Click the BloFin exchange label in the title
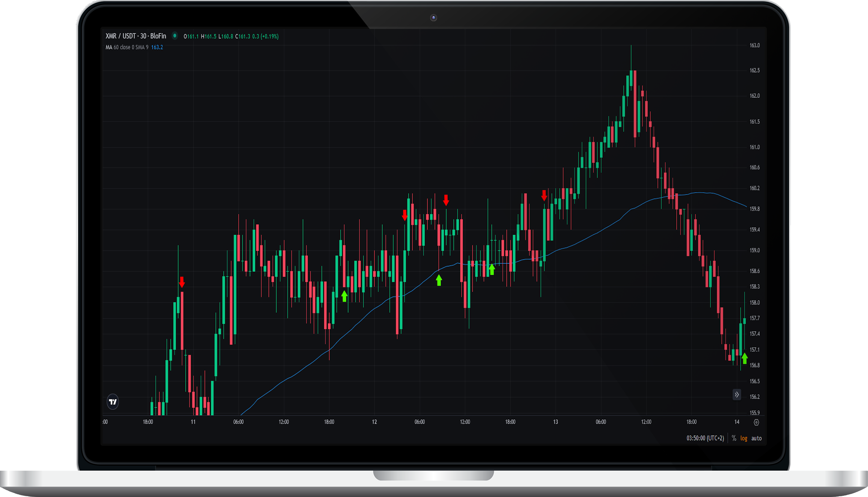 (158, 36)
